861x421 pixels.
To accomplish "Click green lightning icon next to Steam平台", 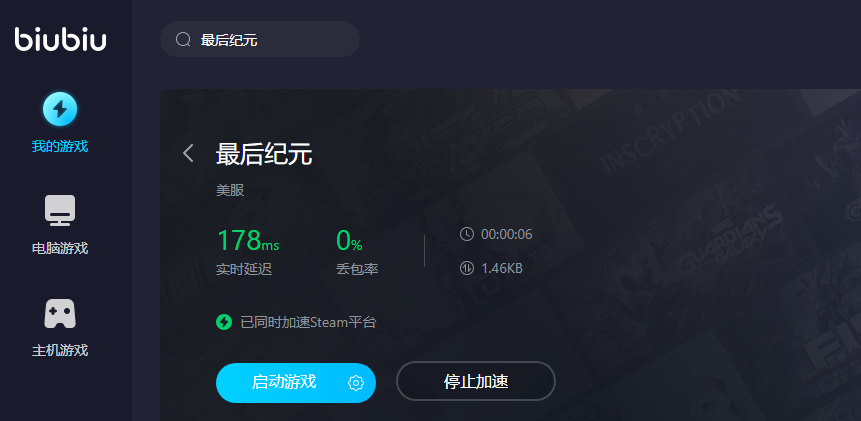I will coord(224,322).
